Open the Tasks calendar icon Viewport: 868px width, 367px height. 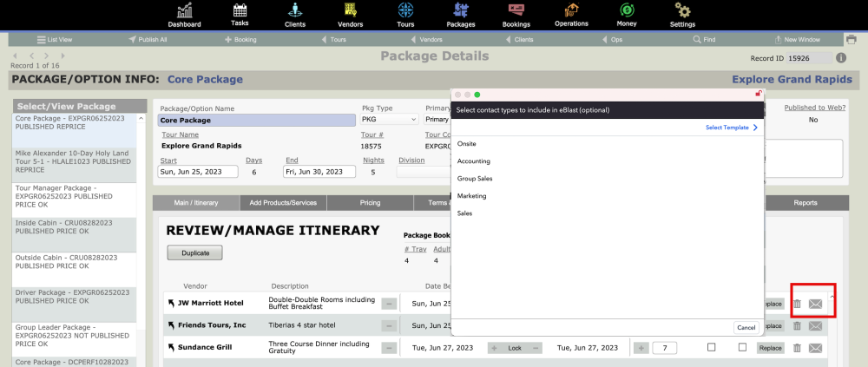click(x=240, y=15)
